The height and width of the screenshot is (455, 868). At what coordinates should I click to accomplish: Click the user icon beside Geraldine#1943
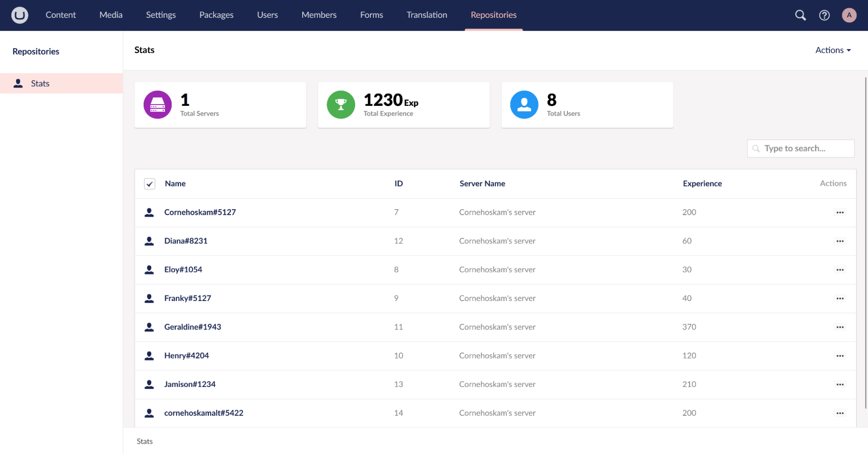[x=149, y=327]
